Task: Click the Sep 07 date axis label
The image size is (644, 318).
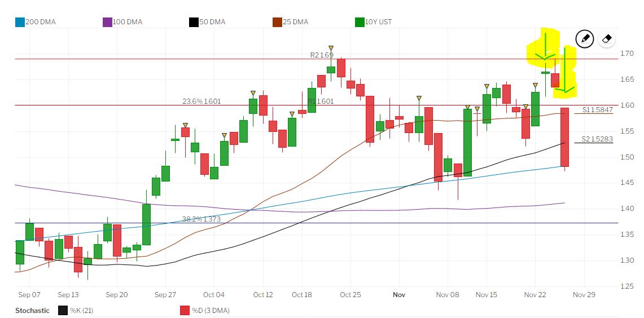Action: [x=29, y=295]
